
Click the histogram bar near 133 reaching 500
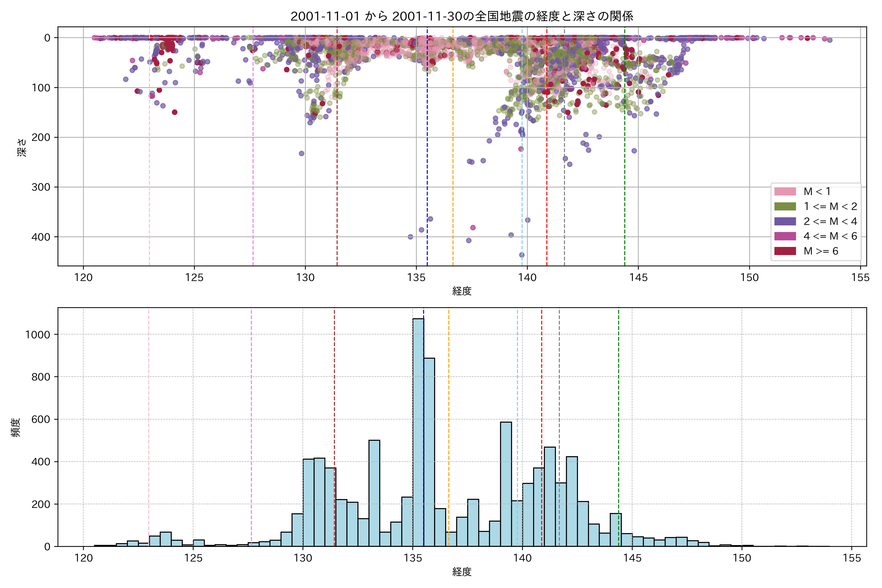point(374,493)
